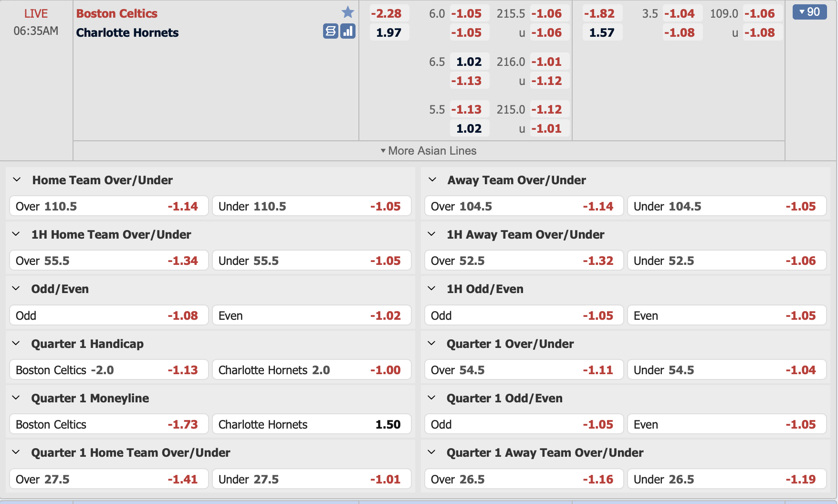The width and height of the screenshot is (838, 504).
Task: Add Celtics vs Hornets match to favorites star
Action: tap(348, 12)
